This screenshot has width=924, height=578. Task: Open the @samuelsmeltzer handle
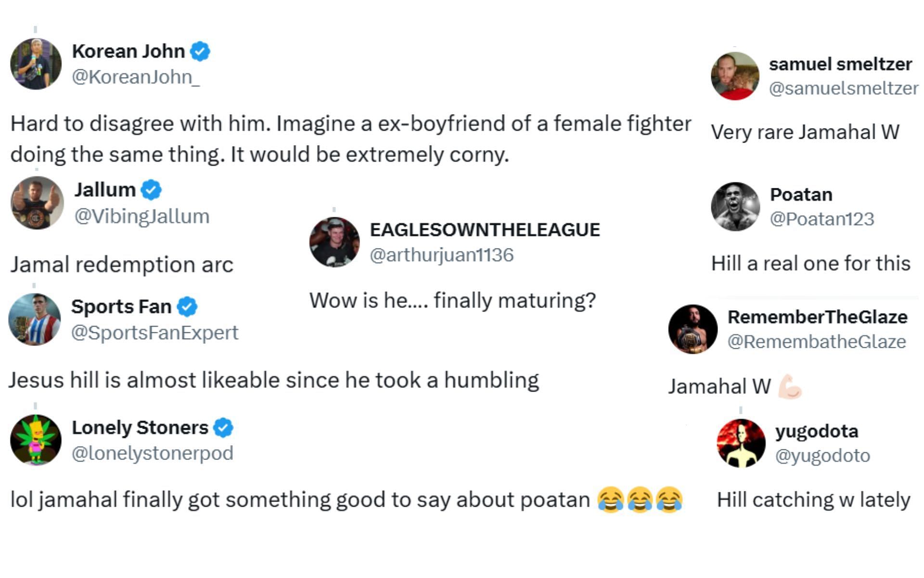[x=843, y=88]
